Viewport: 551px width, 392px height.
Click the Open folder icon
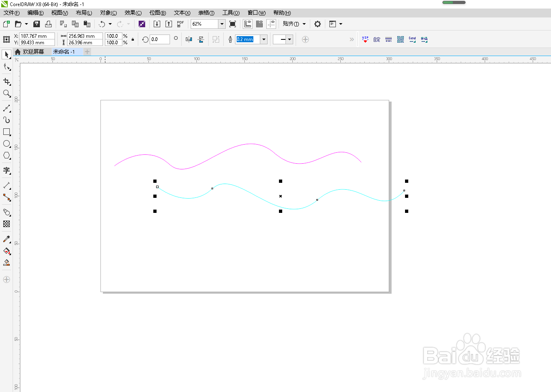point(18,24)
